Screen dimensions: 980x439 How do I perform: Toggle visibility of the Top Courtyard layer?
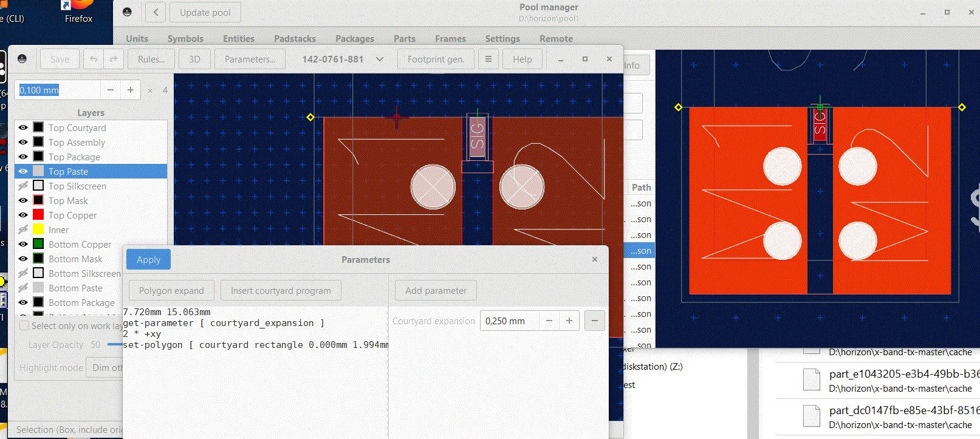tap(23, 128)
